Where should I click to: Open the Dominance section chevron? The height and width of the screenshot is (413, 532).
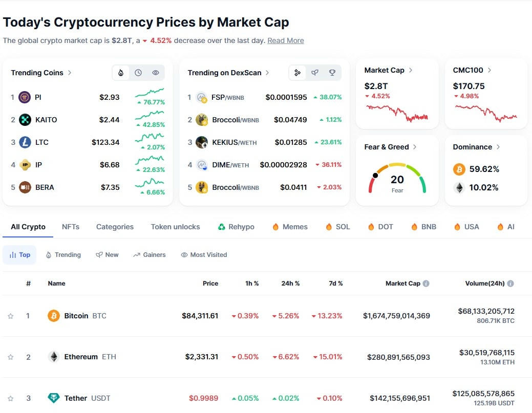click(x=498, y=147)
